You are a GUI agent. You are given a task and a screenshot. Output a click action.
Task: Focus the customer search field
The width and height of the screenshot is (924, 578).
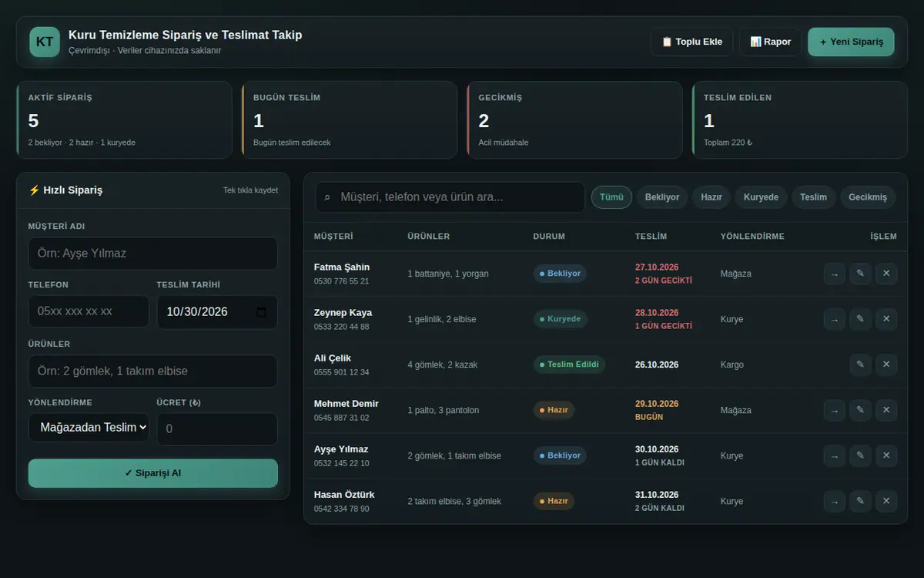coord(450,197)
